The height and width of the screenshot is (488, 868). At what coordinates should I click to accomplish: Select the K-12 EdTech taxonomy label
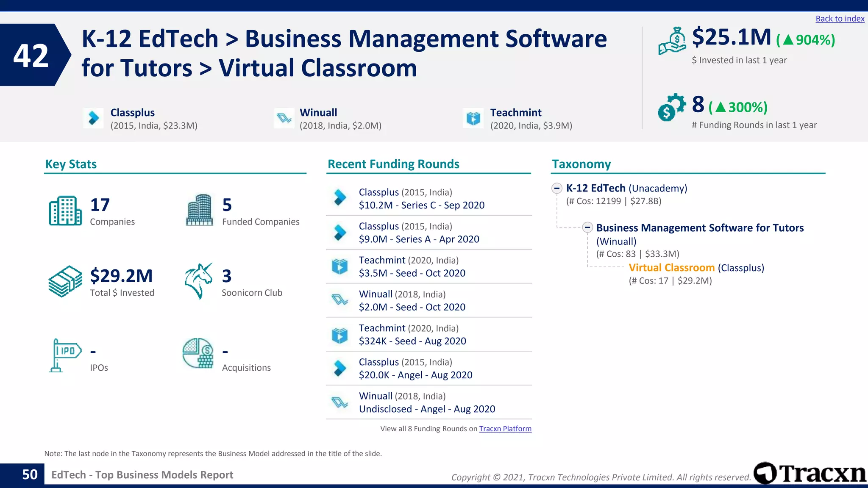click(x=596, y=188)
